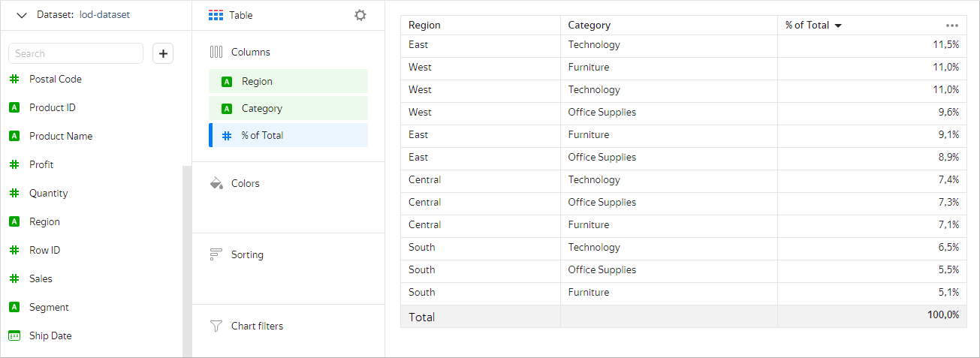Select the Row ID number type icon
Screen dimensions: 980x358
pos(14,250)
